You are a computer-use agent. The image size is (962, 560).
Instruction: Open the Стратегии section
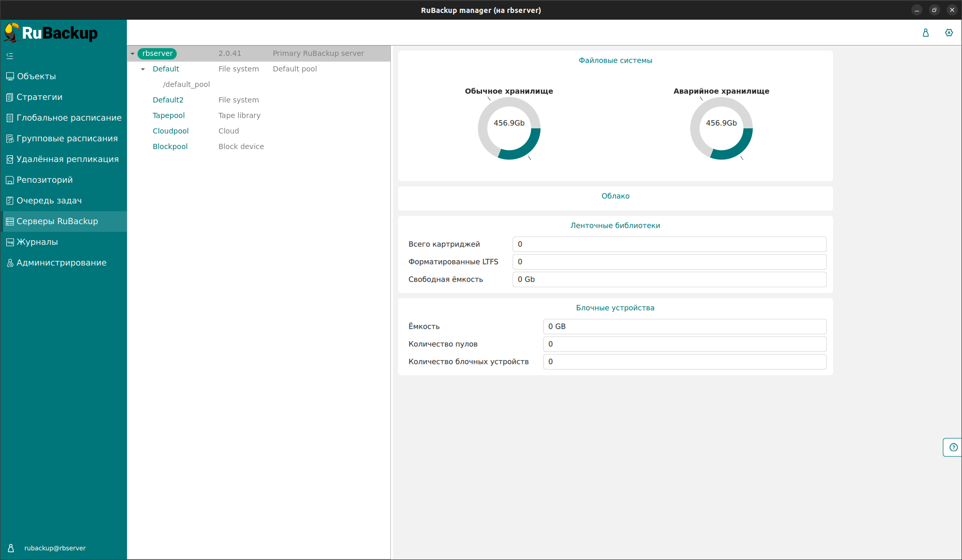(x=39, y=97)
